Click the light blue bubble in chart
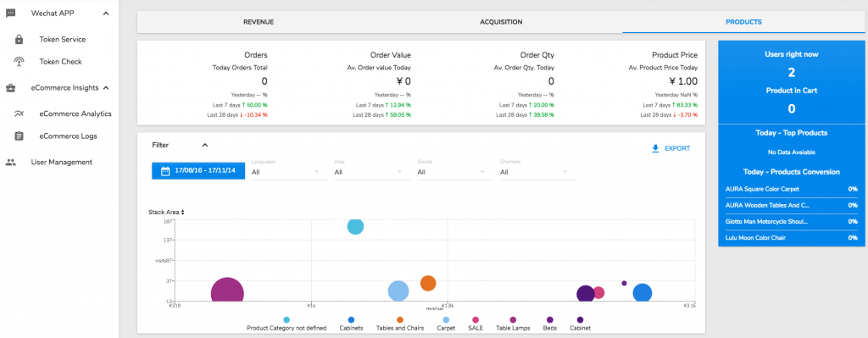 [x=398, y=291]
